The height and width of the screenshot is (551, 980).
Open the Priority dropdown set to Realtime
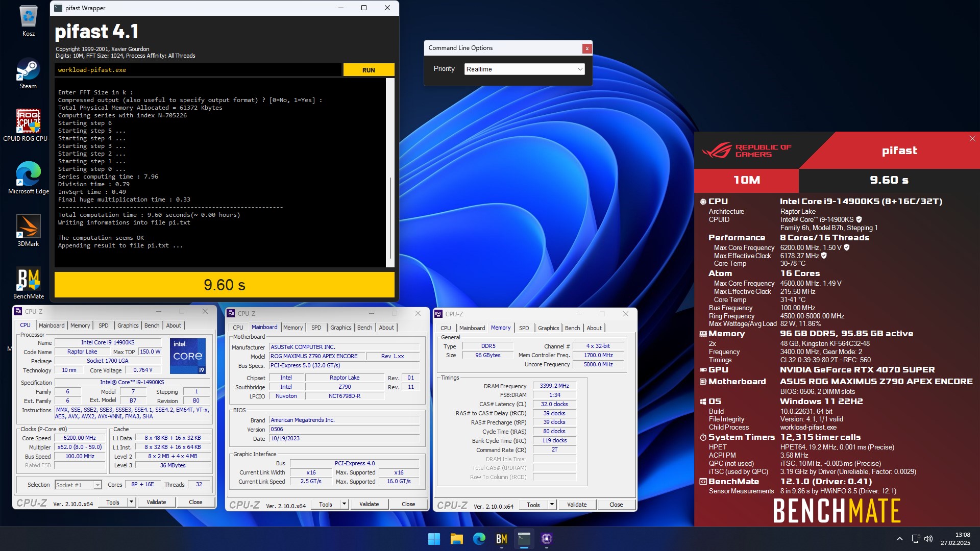(x=525, y=69)
